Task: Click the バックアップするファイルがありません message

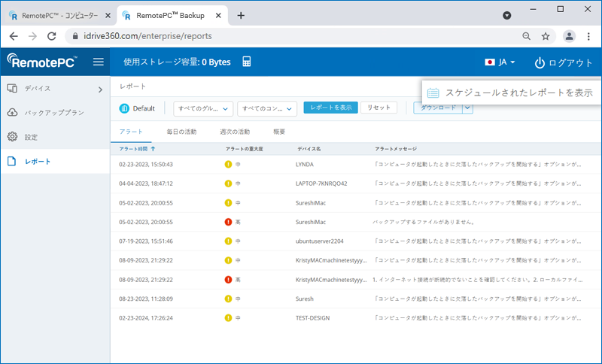Action: coord(424,222)
